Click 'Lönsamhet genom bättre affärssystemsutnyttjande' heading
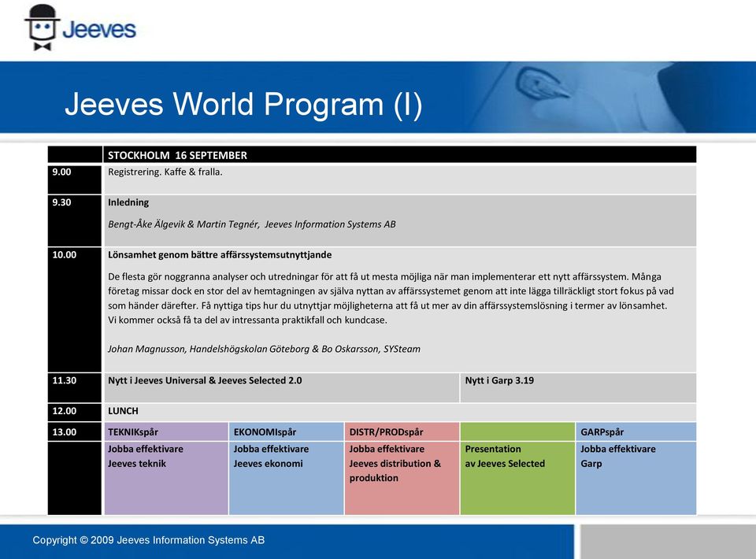The image size is (756, 559). tap(220, 255)
